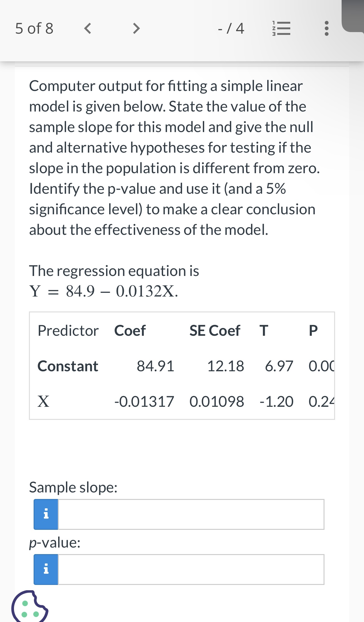
Task: Go back one question with the left arrow
Action: [88, 29]
